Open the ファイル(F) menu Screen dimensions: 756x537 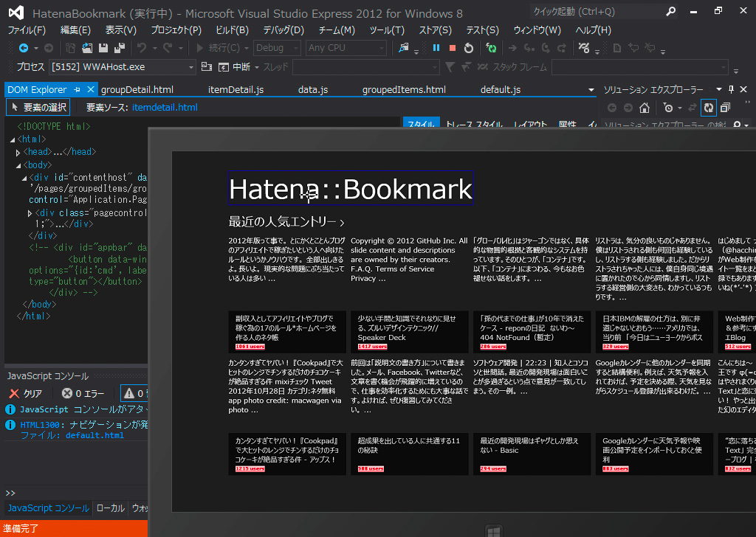27,30
